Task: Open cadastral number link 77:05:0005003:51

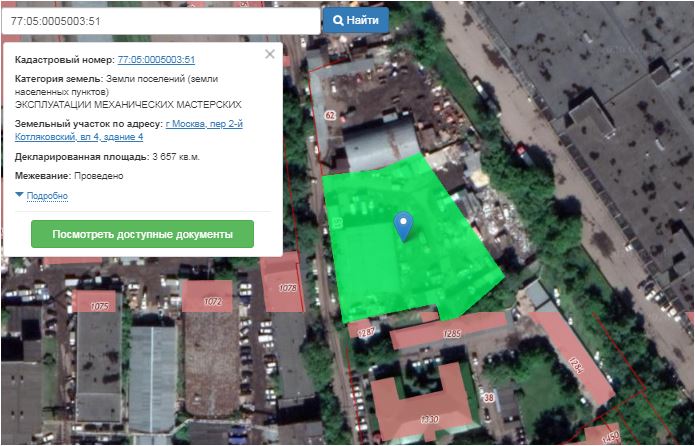Action: 156,60
